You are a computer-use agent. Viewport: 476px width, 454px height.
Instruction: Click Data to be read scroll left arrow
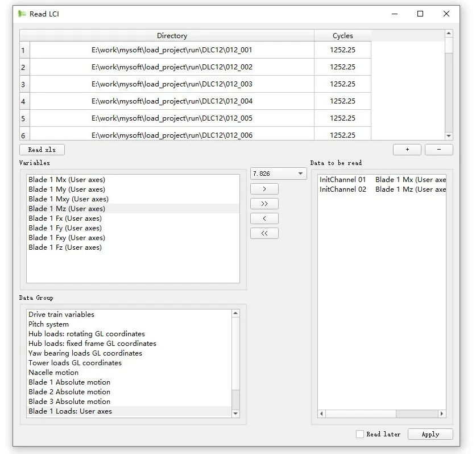321,414
